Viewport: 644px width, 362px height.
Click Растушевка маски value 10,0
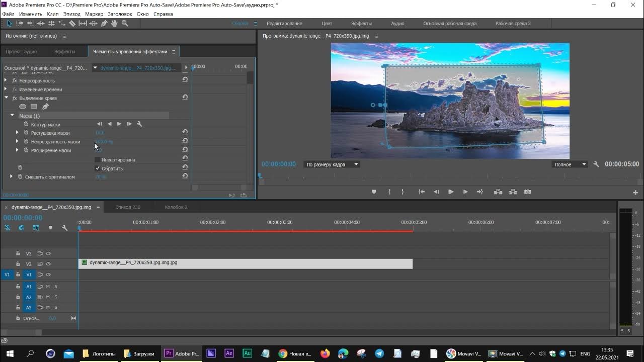100,133
